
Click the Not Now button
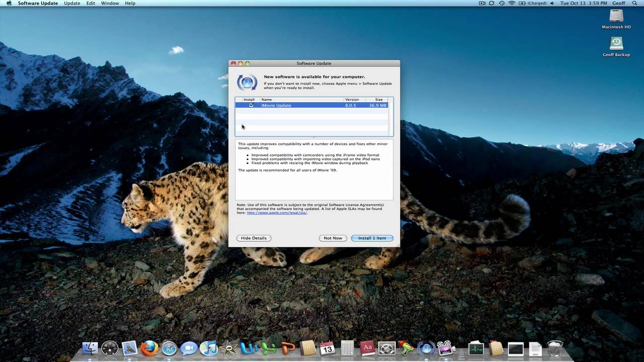click(333, 238)
